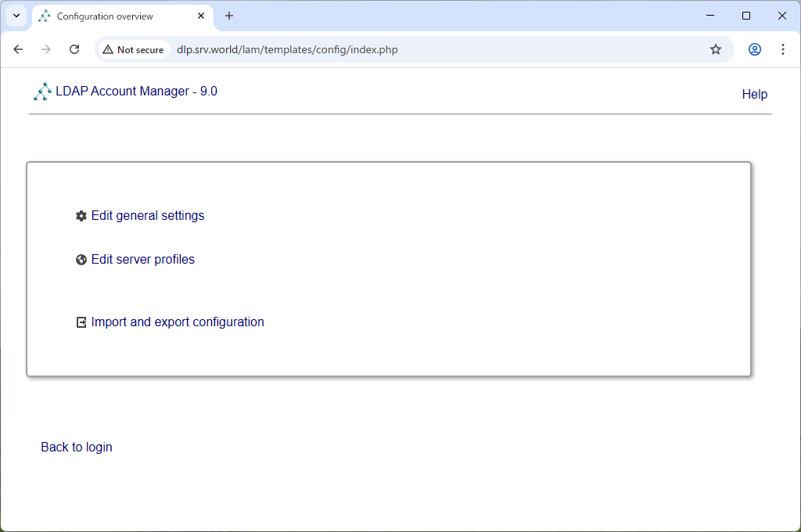Reload the page with the refresh icon

[x=74, y=49]
